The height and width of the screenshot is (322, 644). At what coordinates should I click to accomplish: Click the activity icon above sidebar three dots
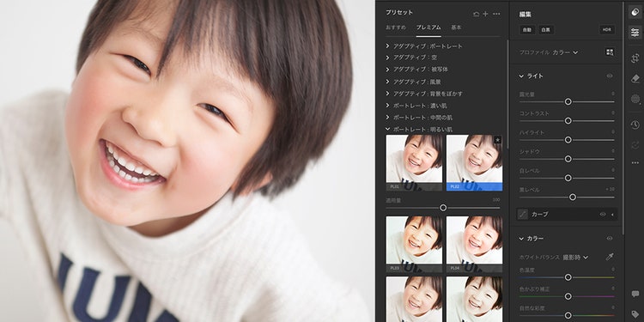coord(635,144)
